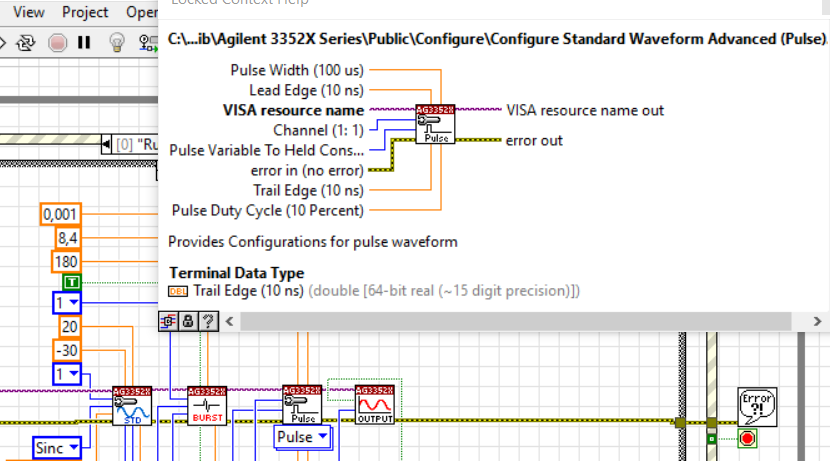830x461 pixels.
Task: Open the ring constant dropdown above 20
Action: click(67, 303)
